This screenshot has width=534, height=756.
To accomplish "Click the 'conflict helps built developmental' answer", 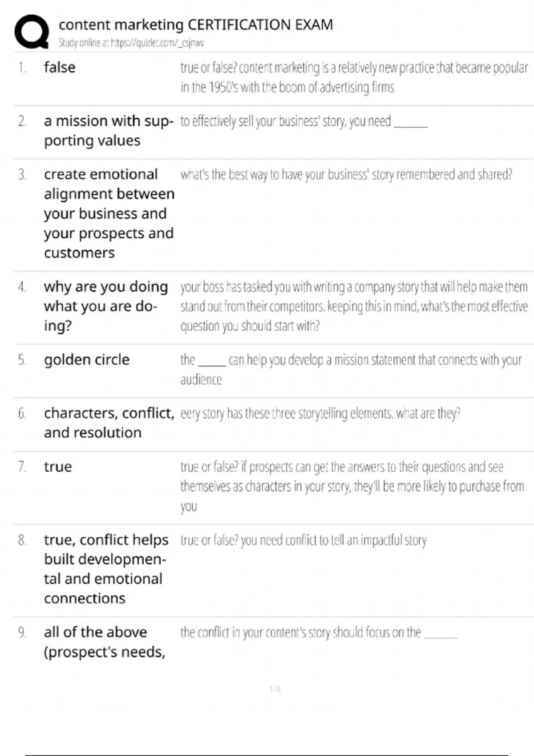I will coord(106,569).
